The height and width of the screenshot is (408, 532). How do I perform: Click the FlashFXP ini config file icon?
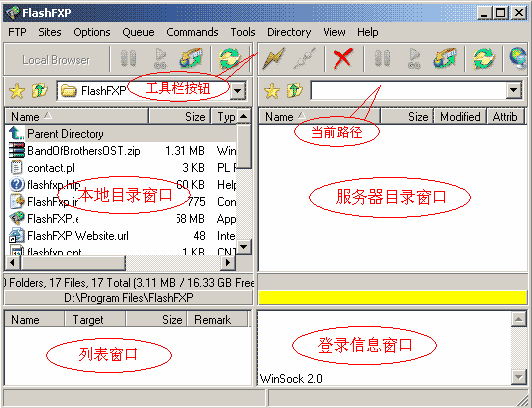17,201
